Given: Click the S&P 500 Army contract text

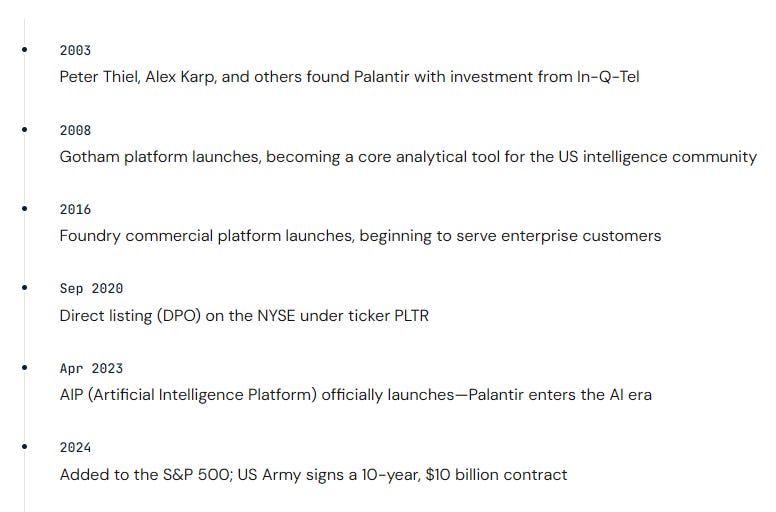Looking at the screenshot, I should tap(313, 475).
